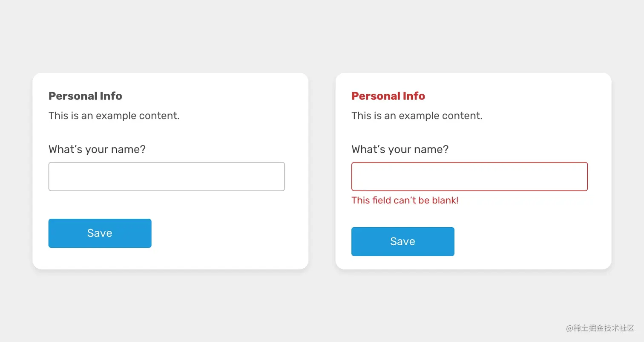This screenshot has width=644, height=342.
Task: Click the word "blank!" in the error message
Action: [x=445, y=200]
